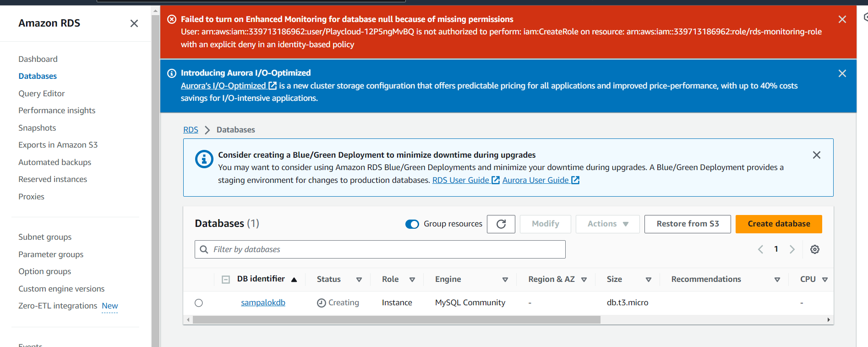Close the Aurora I/O-Optimized banner
Viewport: 868px width, 347px height.
tap(842, 73)
